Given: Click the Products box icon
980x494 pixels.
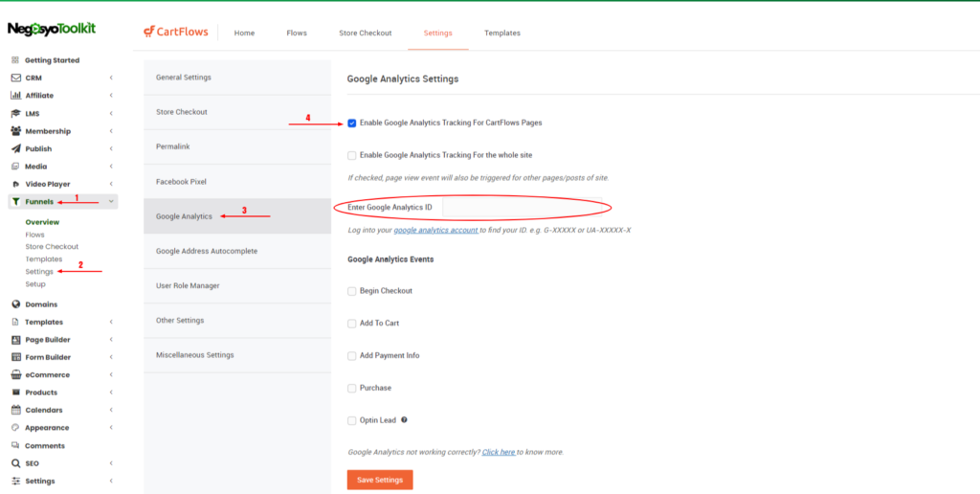Looking at the screenshot, I should tap(15, 393).
